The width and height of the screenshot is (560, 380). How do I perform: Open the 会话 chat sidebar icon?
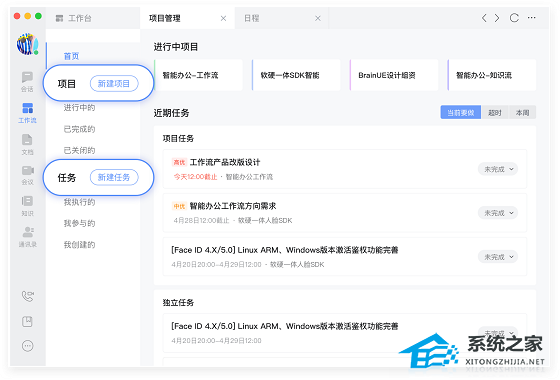tap(27, 81)
